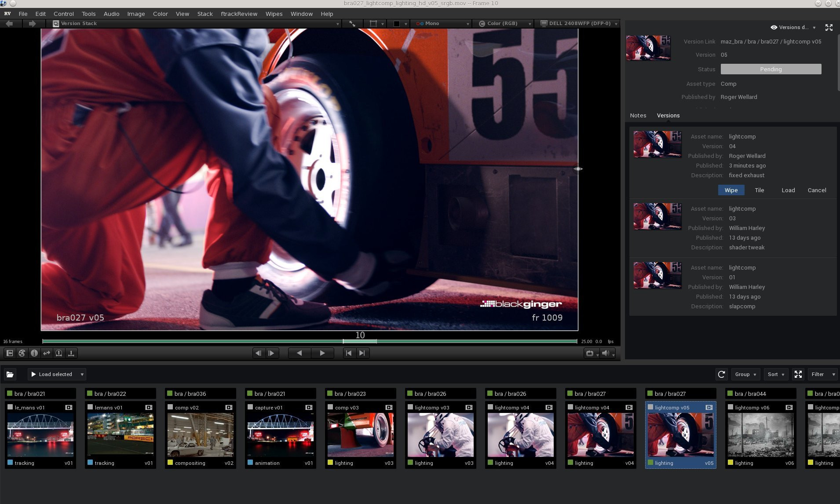Click the film icon on lightcomp v06 card

(789, 408)
